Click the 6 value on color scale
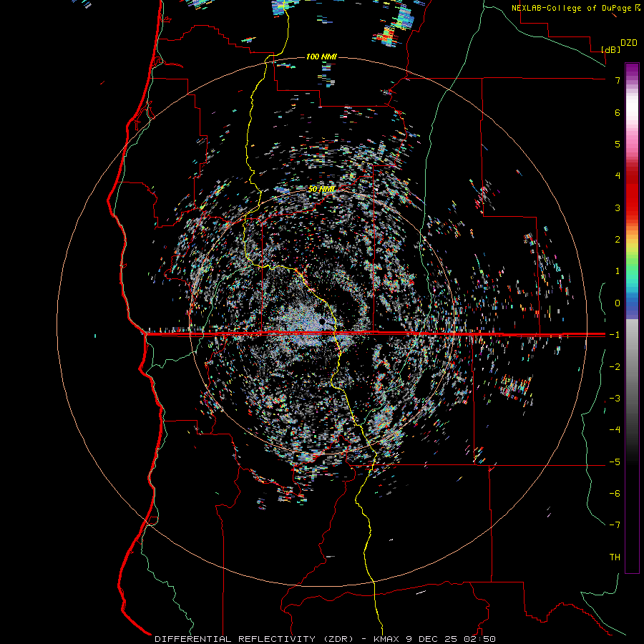 click(618, 112)
